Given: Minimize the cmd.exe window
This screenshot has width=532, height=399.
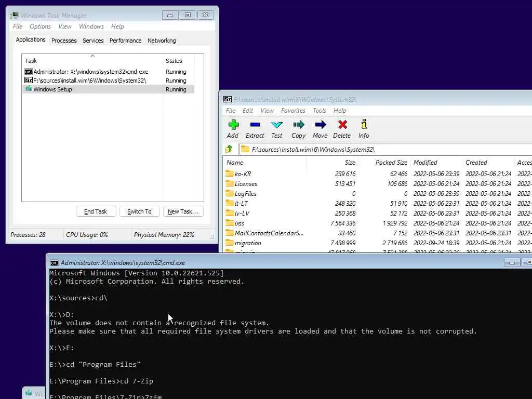Looking at the screenshot, I should [512, 262].
